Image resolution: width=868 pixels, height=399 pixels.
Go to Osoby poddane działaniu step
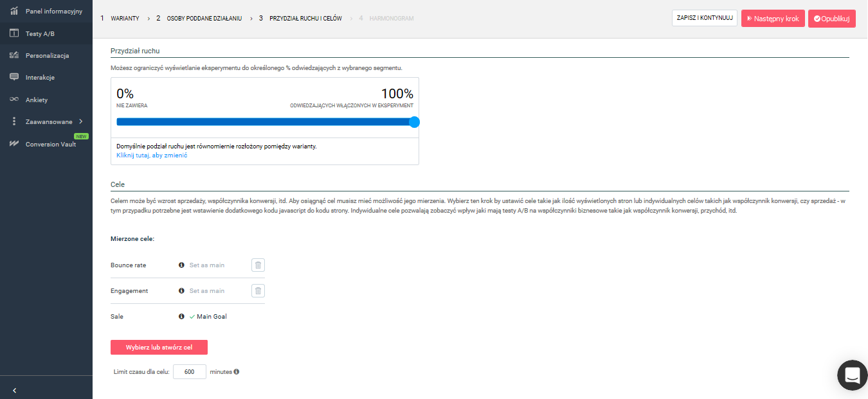click(x=204, y=19)
